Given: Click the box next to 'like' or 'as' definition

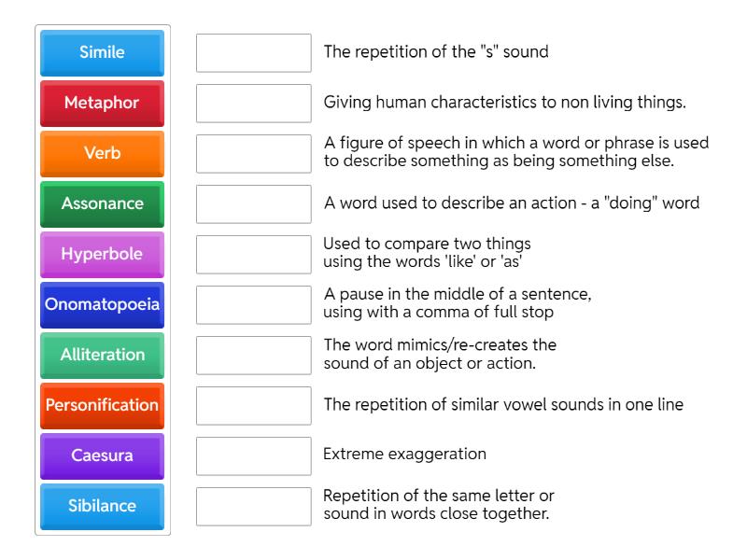Looking at the screenshot, I should coord(254,254).
